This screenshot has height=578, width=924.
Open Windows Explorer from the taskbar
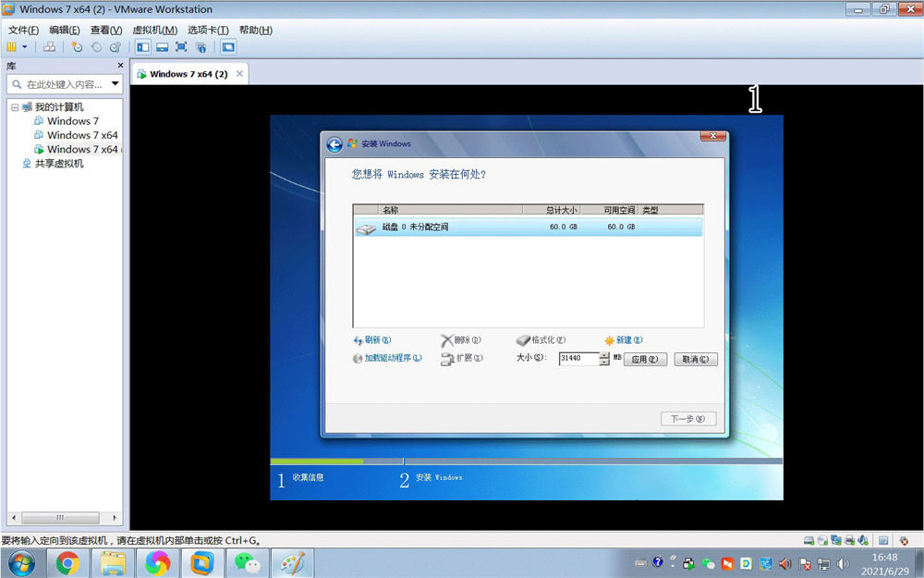(x=113, y=563)
